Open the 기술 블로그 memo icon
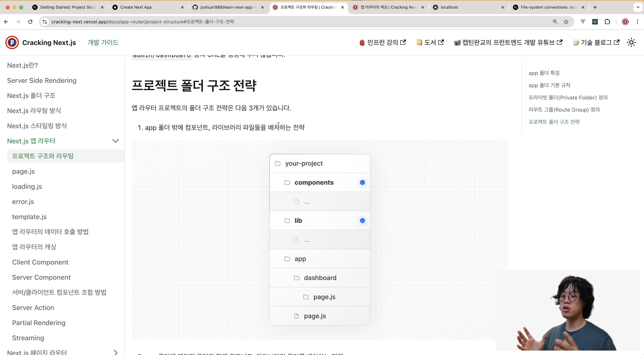This screenshot has height=355, width=644. click(x=576, y=42)
